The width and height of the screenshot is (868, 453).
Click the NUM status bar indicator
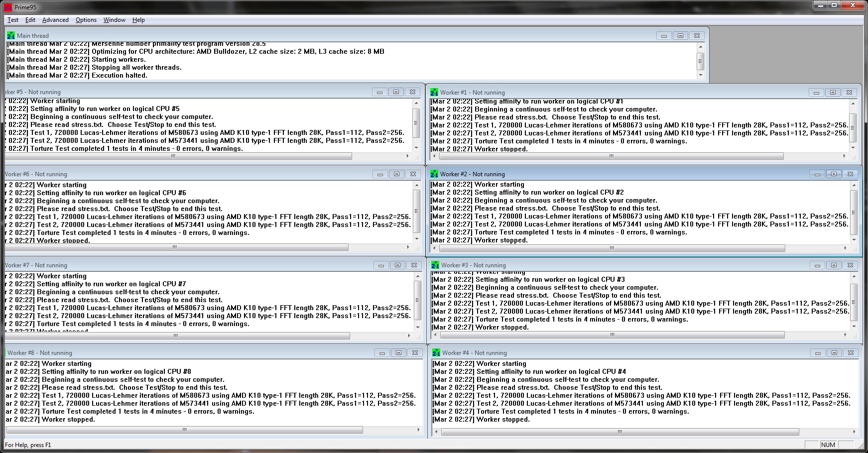coord(828,445)
